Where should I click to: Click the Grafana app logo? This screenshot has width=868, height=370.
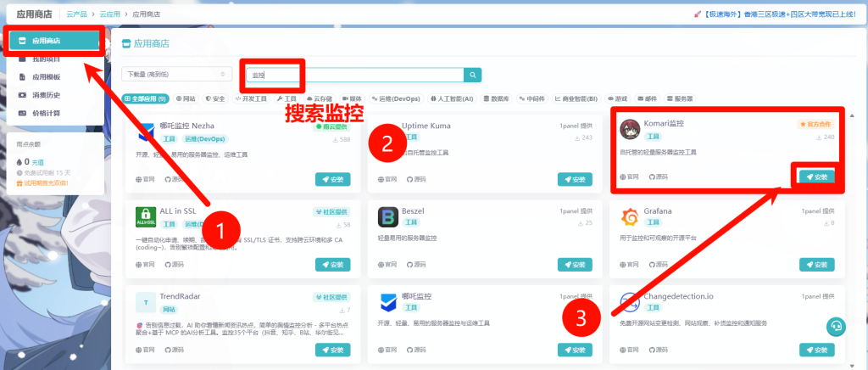click(x=630, y=216)
